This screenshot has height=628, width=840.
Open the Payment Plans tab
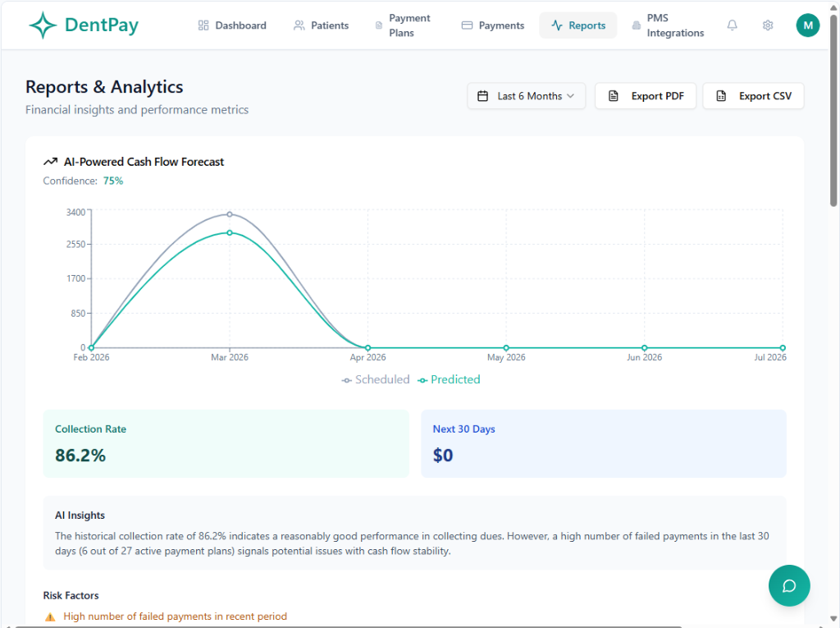pos(406,25)
